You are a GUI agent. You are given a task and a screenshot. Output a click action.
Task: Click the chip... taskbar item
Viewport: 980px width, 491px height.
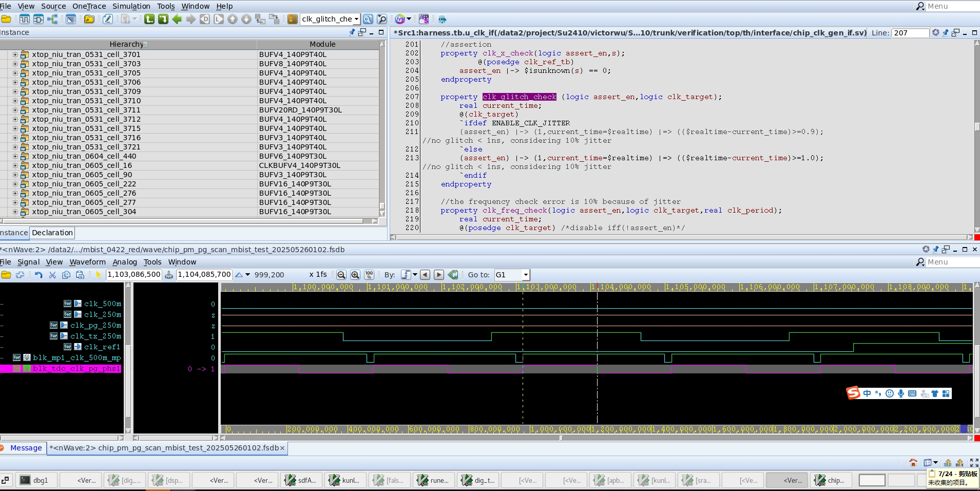click(831, 480)
